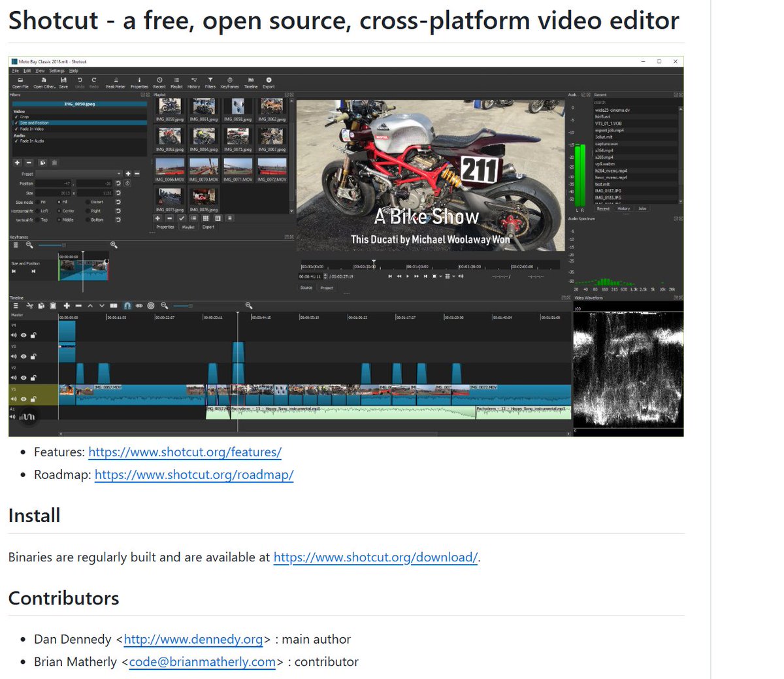Toggle Fade In Video filter checkbox

click(16, 129)
